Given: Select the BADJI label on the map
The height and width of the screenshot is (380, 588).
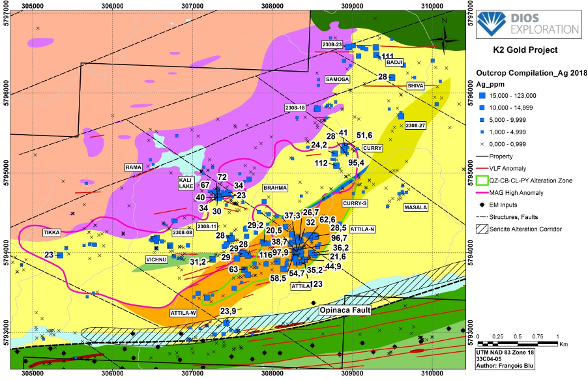Looking at the screenshot, I should tap(395, 63).
